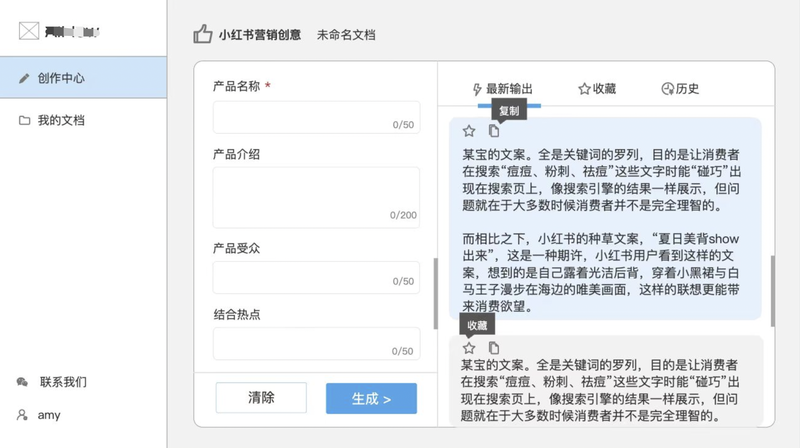Click the paragraph starting 而相比之下
Screen dimensions: 800x448
point(601,272)
